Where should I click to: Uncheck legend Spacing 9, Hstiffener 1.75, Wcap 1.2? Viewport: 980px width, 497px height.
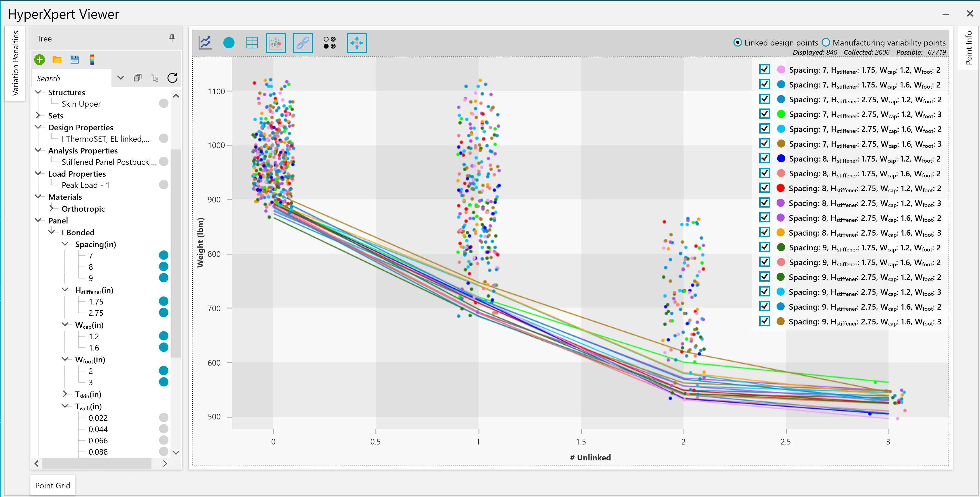[764, 247]
